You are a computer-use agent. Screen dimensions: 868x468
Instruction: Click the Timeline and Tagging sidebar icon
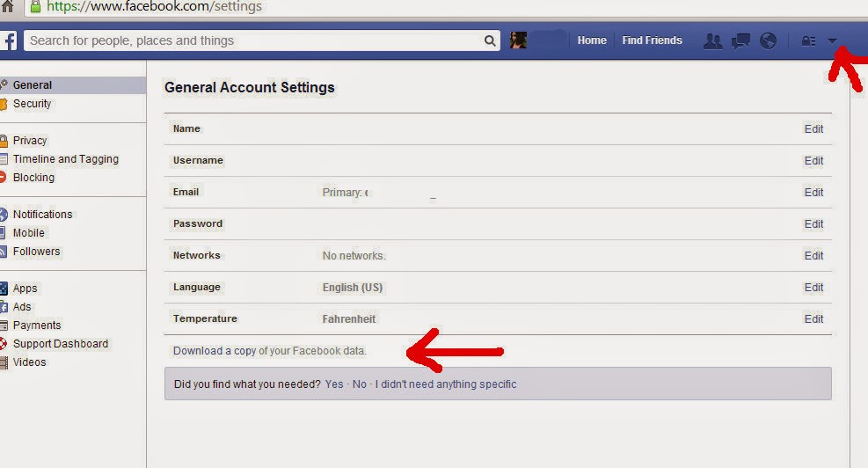(4, 159)
